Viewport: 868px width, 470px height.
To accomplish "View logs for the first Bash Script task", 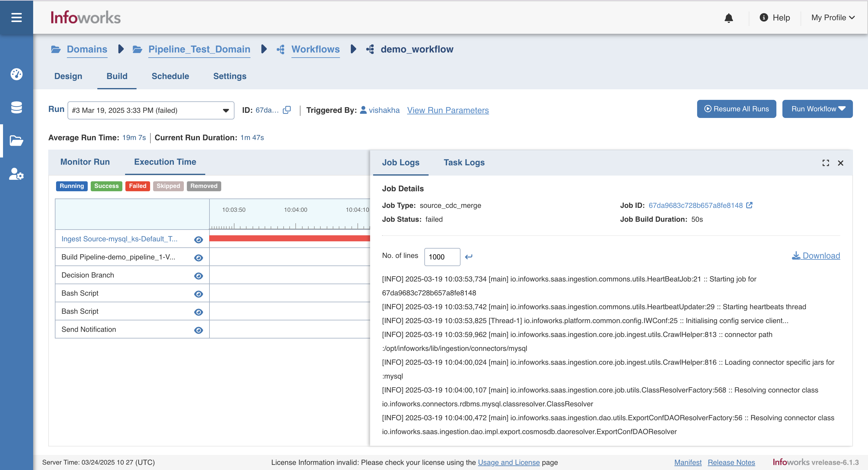I will [x=199, y=294].
